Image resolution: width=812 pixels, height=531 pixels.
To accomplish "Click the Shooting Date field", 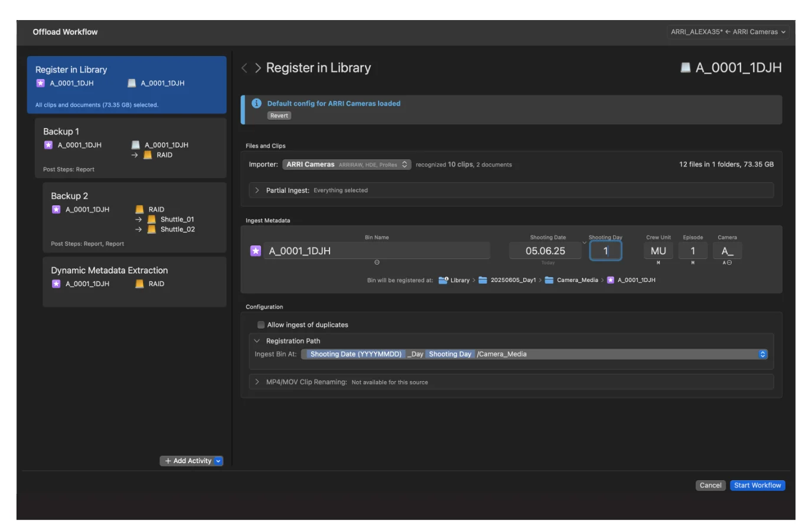I will click(x=545, y=251).
